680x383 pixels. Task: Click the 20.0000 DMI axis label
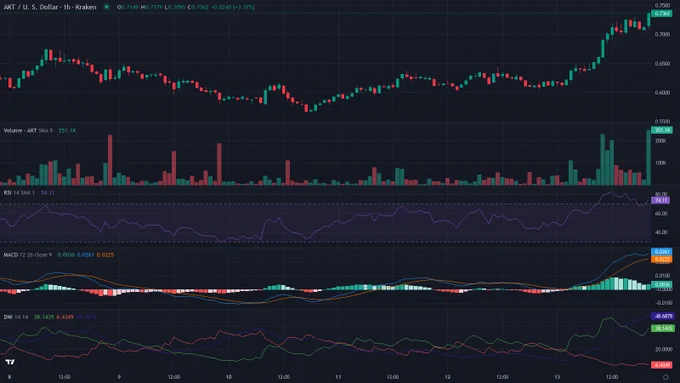(664, 349)
